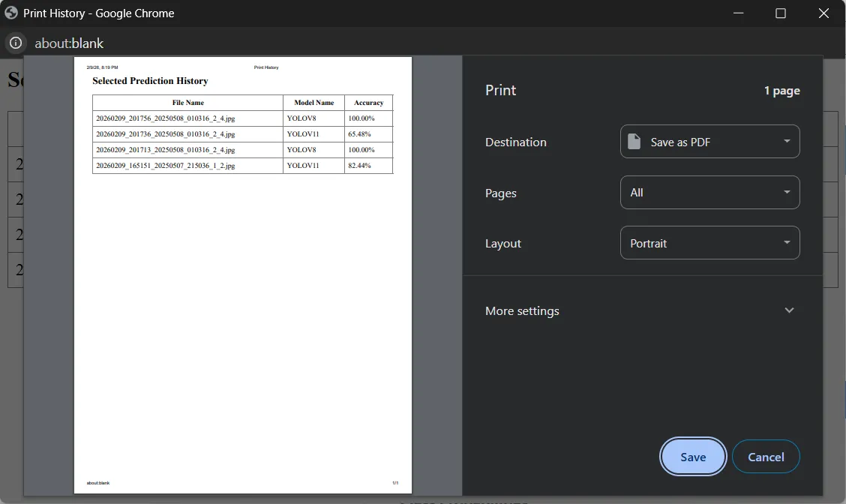Click the site information icon beside about:blank
This screenshot has width=846, height=504.
16,43
